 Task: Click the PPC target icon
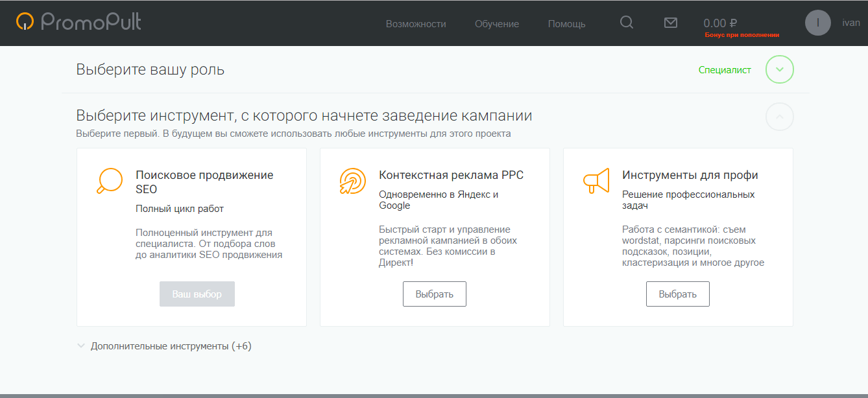(x=352, y=181)
